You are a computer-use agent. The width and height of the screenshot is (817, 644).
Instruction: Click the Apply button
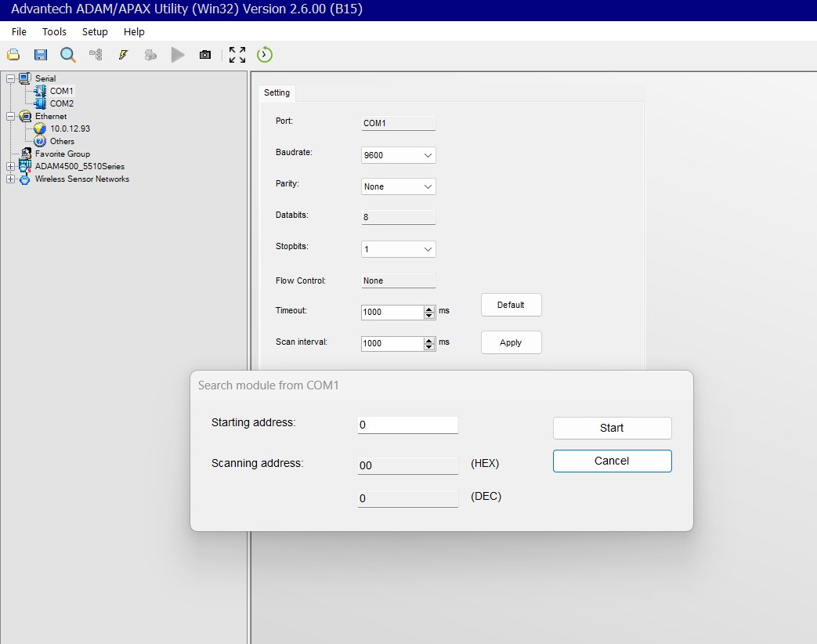pyautogui.click(x=512, y=342)
